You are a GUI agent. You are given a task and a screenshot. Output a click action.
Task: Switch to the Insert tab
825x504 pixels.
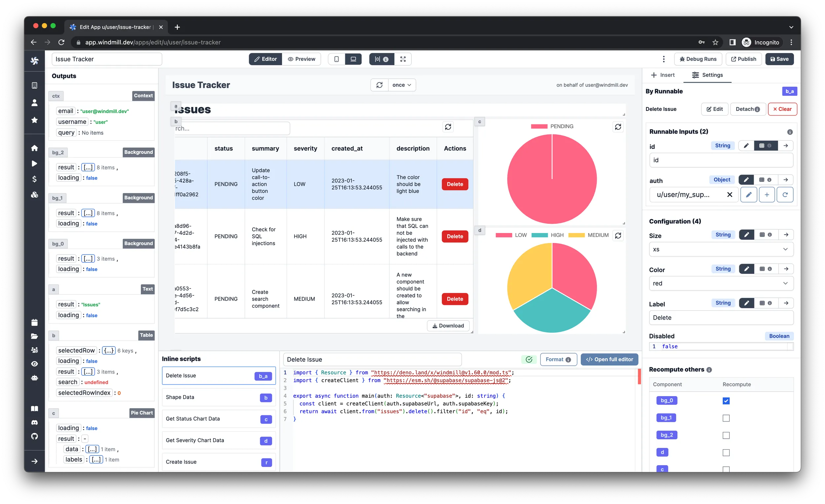click(662, 75)
